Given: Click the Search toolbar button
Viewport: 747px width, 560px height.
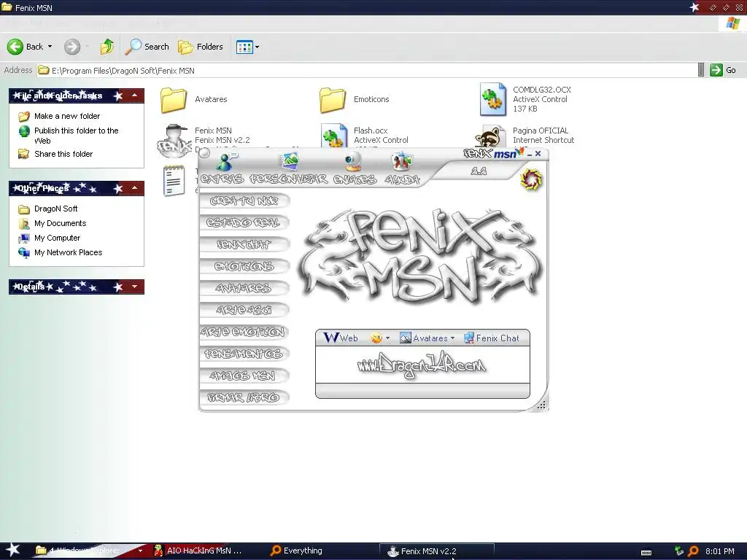Looking at the screenshot, I should point(147,47).
